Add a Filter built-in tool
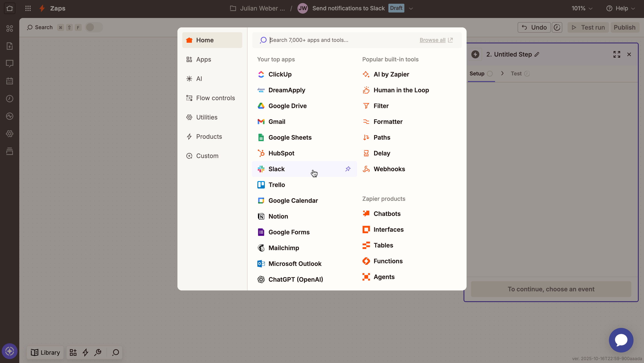Screen dimensions: 644x363 tap(409, 106)
